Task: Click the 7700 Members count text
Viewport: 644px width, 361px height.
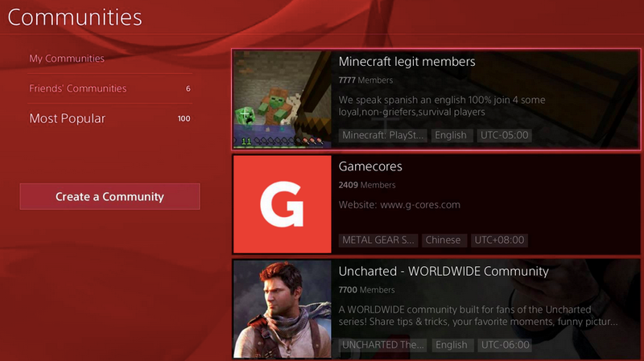Action: click(366, 290)
